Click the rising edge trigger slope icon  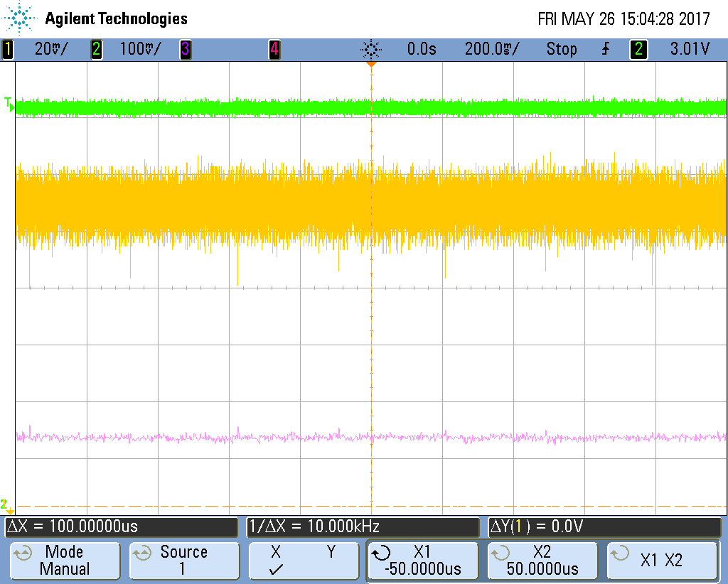click(606, 49)
